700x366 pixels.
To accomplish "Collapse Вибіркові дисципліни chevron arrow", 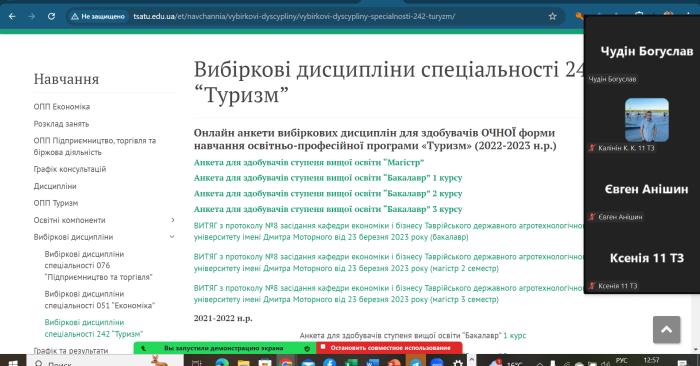I will click(172, 237).
